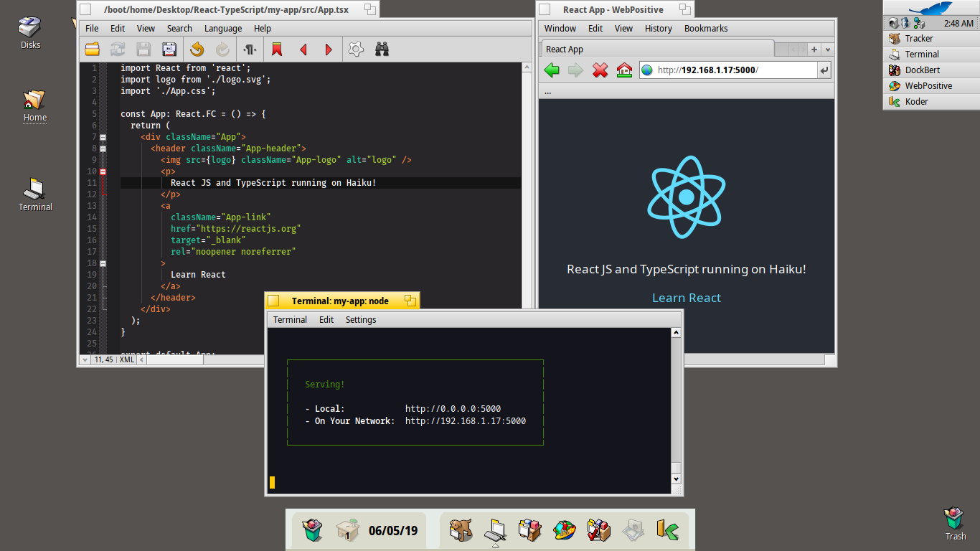Open the Edit menu in Terminal window
Image resolution: width=980 pixels, height=551 pixels.
(326, 320)
